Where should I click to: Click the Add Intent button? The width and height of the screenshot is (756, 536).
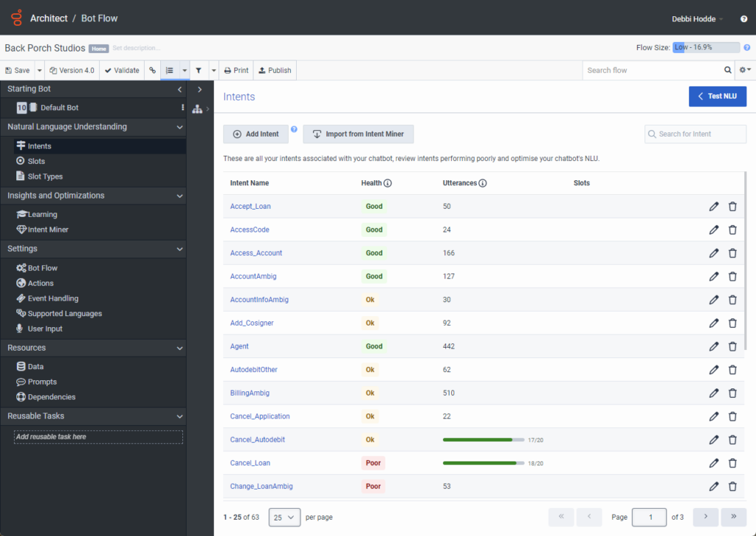click(255, 134)
